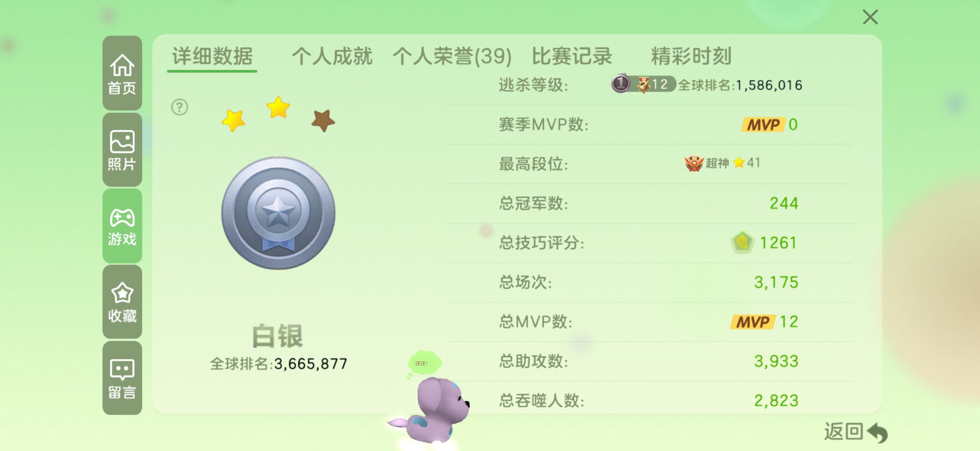Select the 游戏 game sidebar icon
The width and height of the screenshot is (980, 451).
pos(122,226)
